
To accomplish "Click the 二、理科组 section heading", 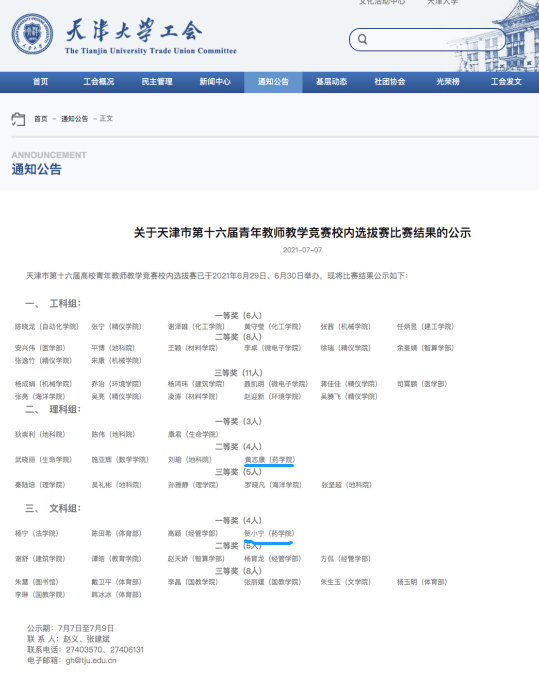I will 53,410.
